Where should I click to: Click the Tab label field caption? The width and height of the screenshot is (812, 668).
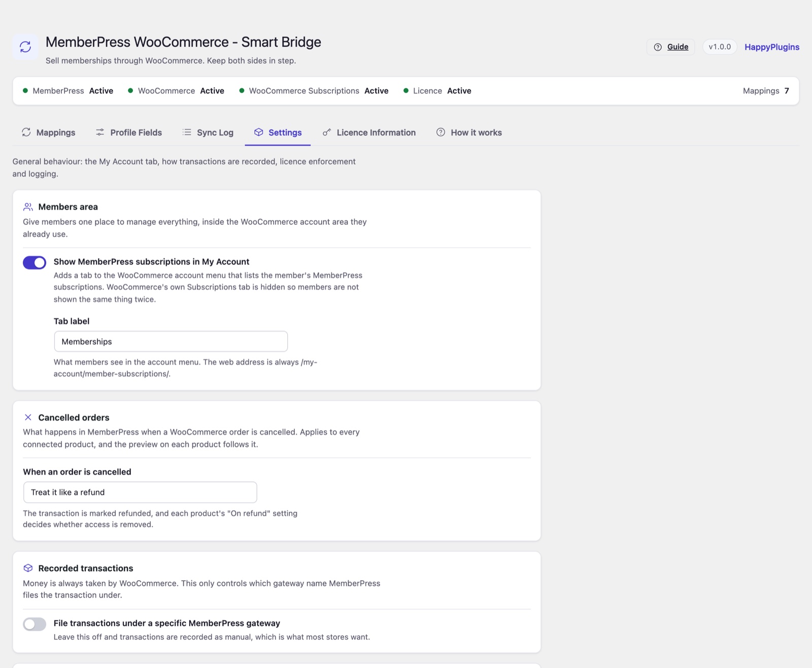pos(72,321)
